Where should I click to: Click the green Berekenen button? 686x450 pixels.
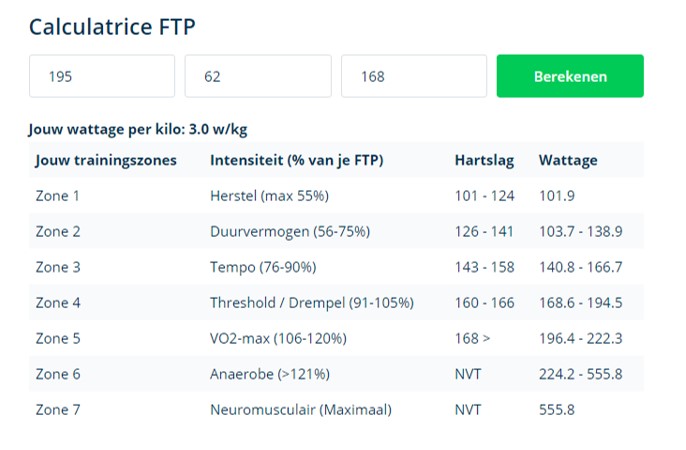[570, 76]
